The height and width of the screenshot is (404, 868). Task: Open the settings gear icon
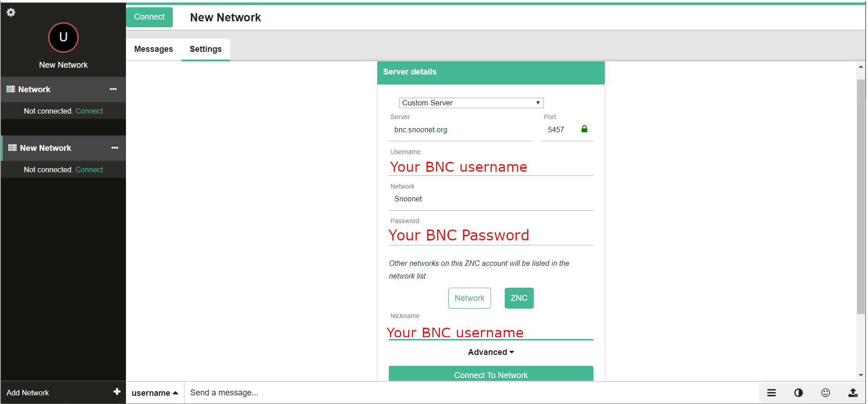point(11,12)
